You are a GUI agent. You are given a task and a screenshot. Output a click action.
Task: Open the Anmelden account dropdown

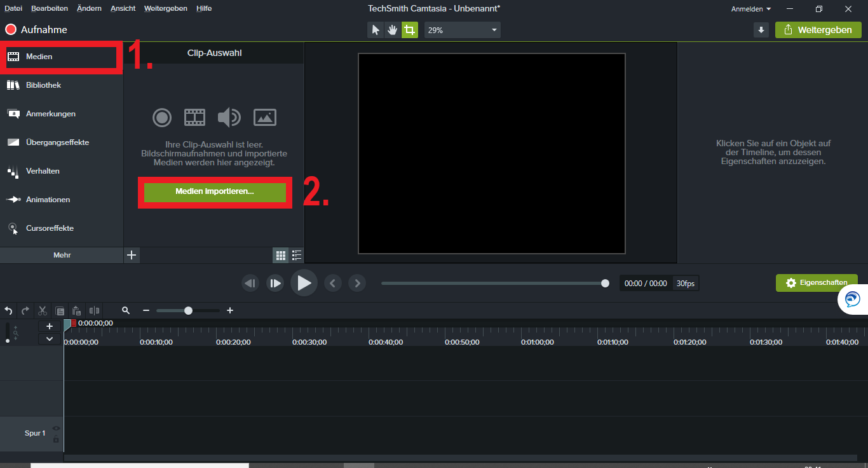751,9
